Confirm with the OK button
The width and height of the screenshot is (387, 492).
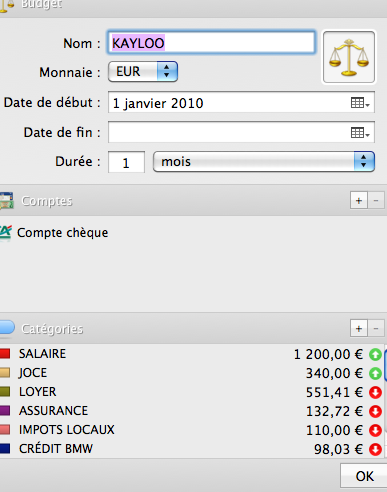tap(364, 476)
